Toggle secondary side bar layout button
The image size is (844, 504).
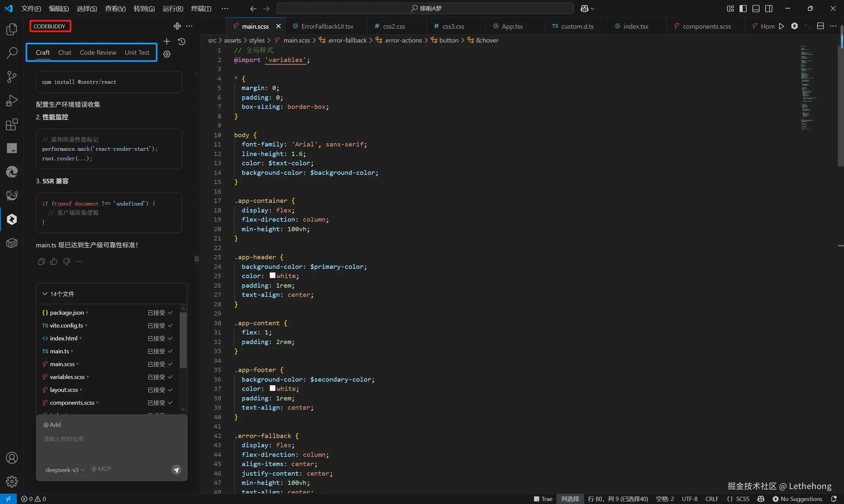pyautogui.click(x=768, y=9)
